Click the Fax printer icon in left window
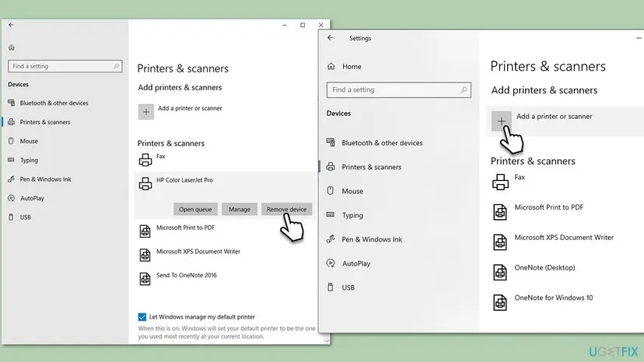The image size is (644, 362). tap(145, 160)
